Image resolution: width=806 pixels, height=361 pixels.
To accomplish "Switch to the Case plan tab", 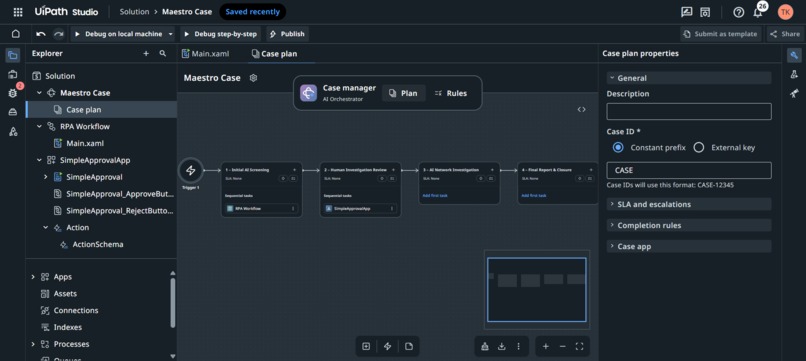I will [274, 53].
